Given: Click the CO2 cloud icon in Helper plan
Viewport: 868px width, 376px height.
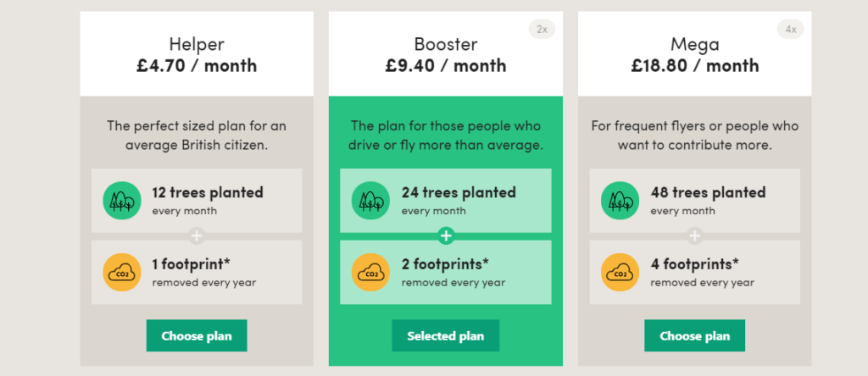Looking at the screenshot, I should pyautogui.click(x=122, y=273).
